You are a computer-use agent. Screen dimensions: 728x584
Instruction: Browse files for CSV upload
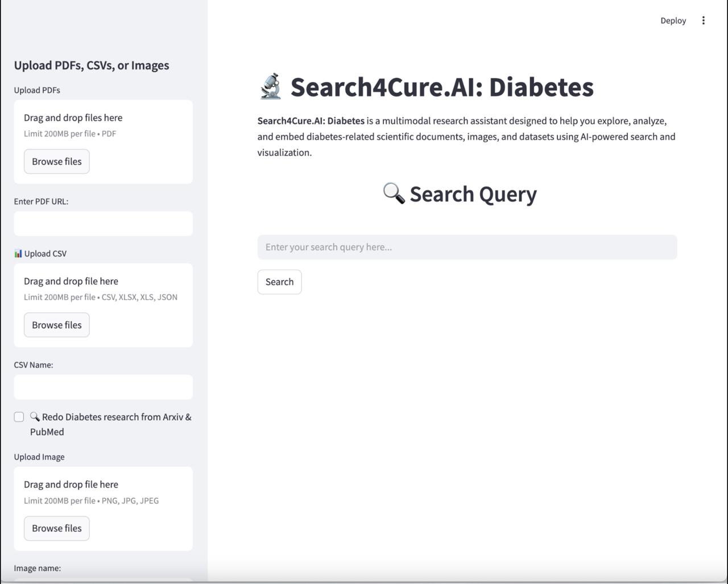56,325
